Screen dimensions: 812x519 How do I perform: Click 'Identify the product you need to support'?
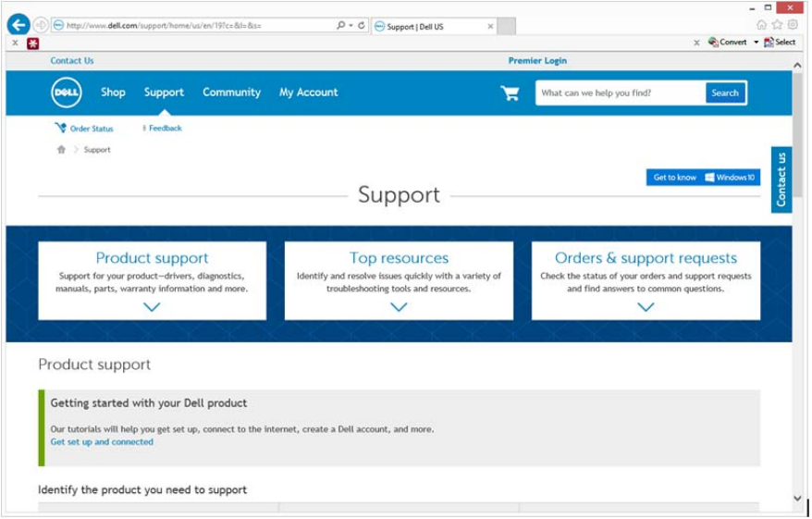click(x=142, y=490)
